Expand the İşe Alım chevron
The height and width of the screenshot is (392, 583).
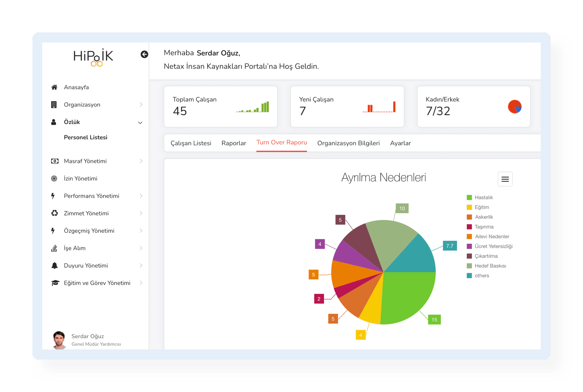(x=141, y=248)
